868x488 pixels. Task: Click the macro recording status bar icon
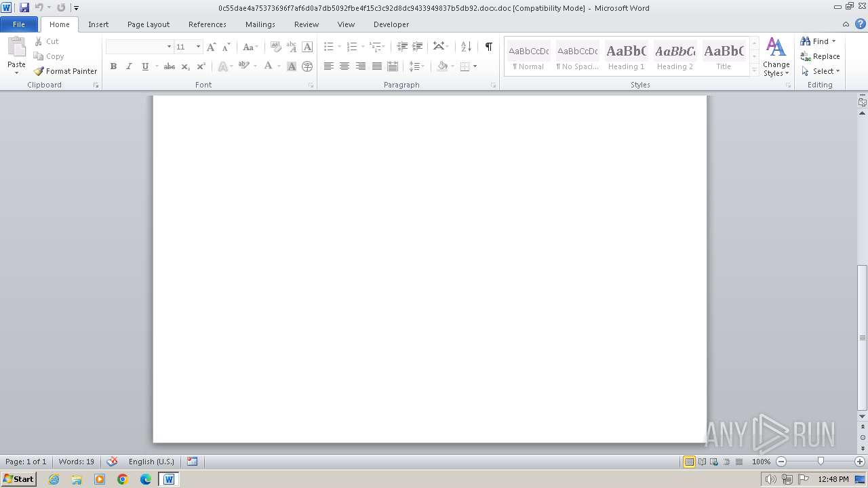pos(192,462)
